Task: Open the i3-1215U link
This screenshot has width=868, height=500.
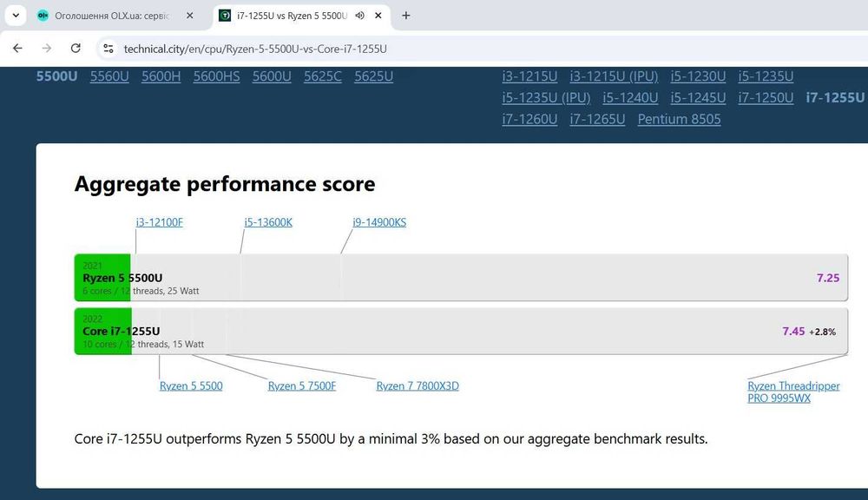Action: click(529, 76)
